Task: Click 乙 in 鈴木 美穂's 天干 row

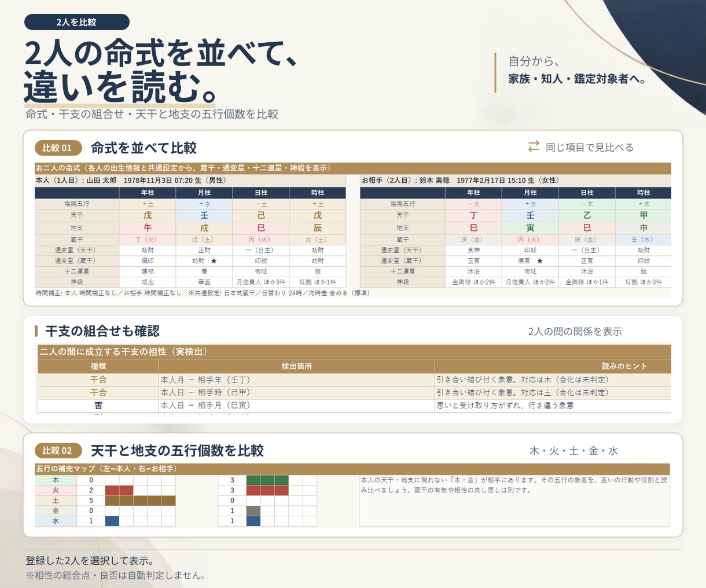Action: click(x=587, y=215)
